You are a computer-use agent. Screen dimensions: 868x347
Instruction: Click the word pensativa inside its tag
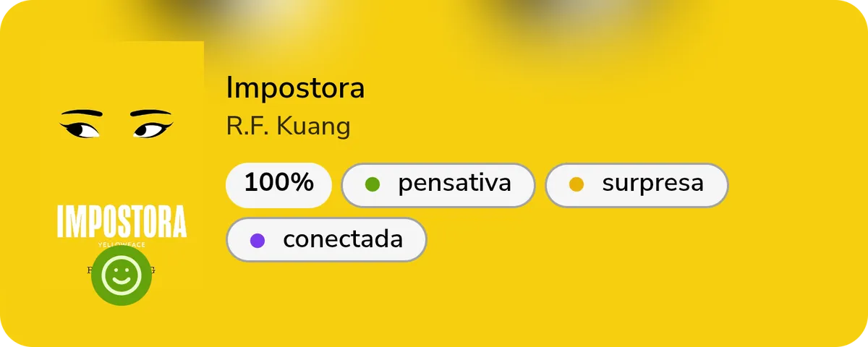454,184
